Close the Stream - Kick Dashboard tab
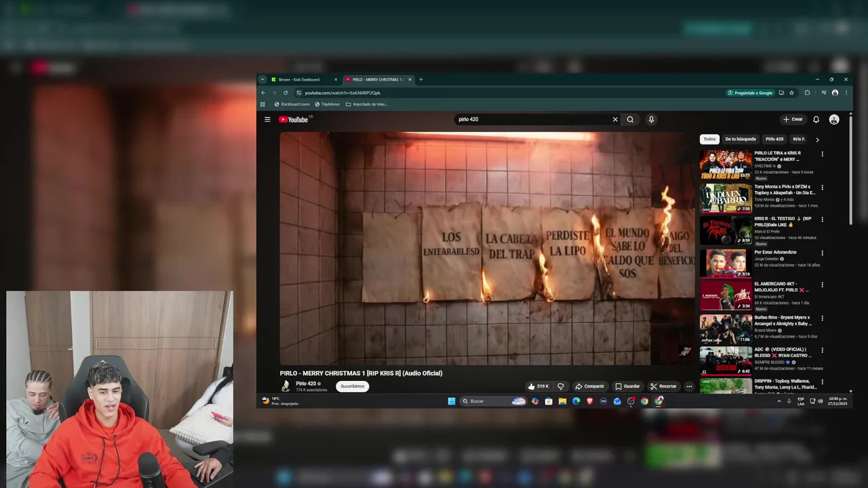The width and height of the screenshot is (868, 488). [x=335, y=79]
